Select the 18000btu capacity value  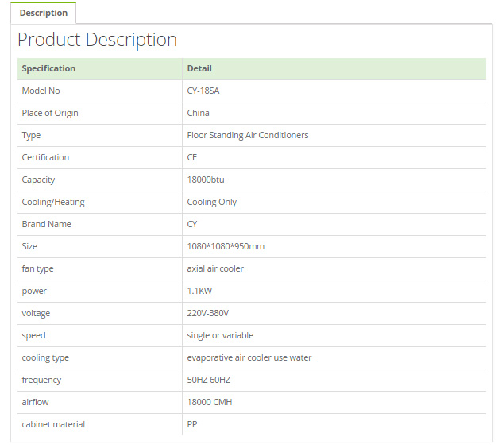click(x=206, y=180)
